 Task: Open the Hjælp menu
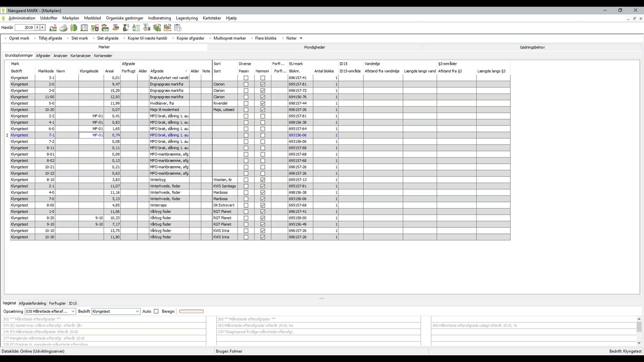[231, 18]
